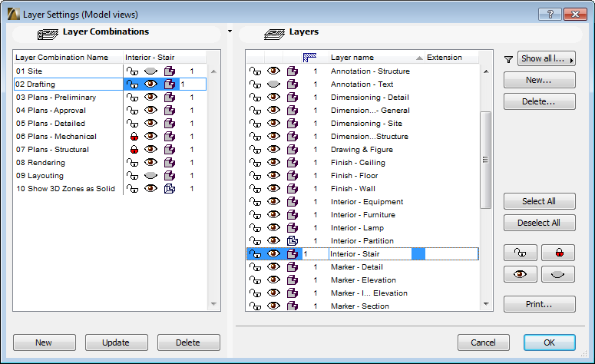Toggle visibility eye for 04 Plans - Approval
This screenshot has height=364, width=595.
150,111
